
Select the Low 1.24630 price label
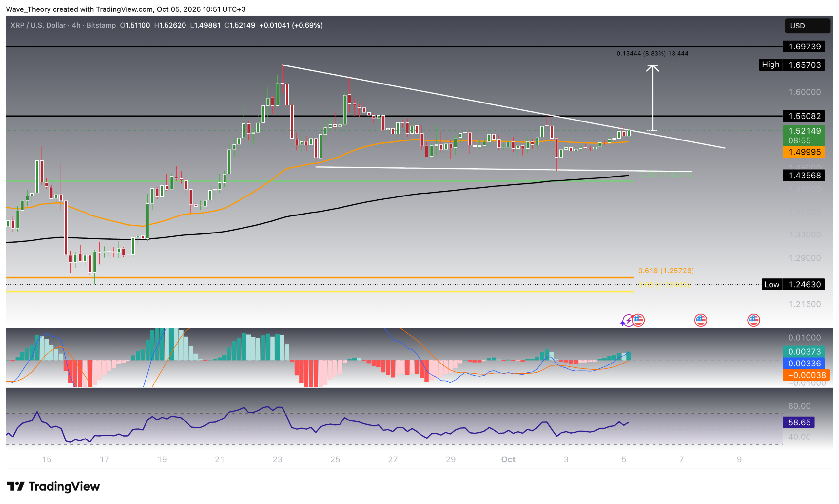tap(793, 284)
